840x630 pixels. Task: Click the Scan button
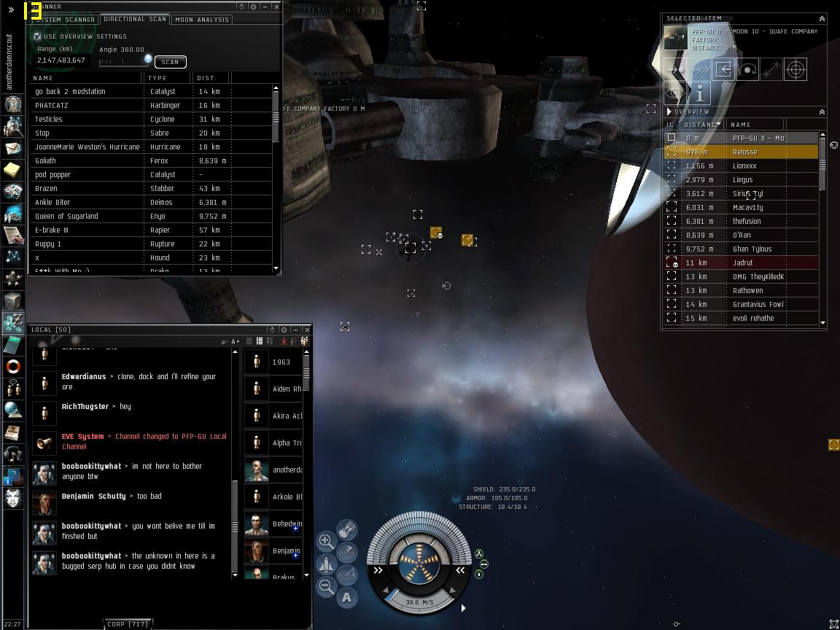(x=171, y=62)
